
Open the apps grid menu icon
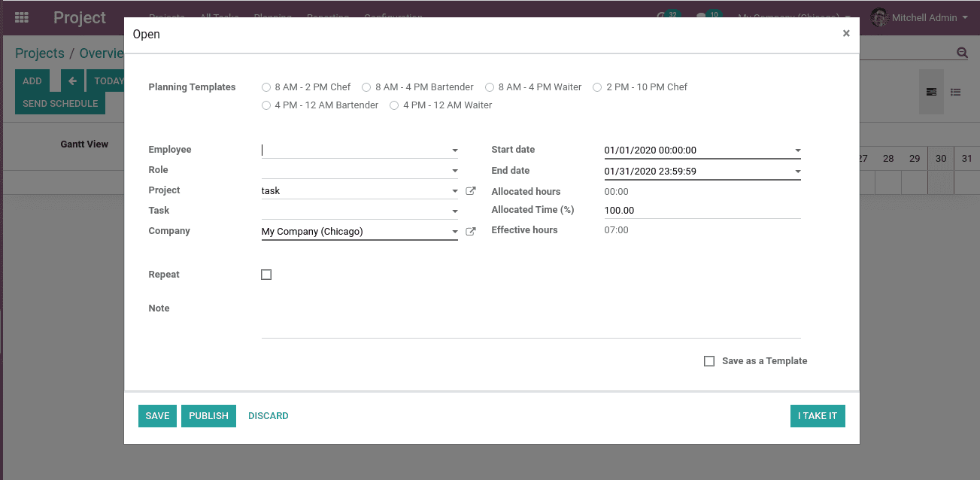click(x=22, y=17)
